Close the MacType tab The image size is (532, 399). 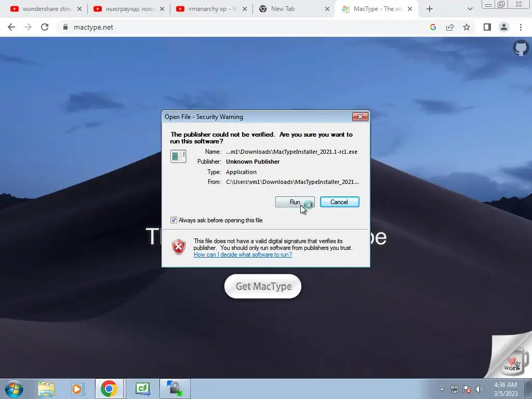point(410,9)
